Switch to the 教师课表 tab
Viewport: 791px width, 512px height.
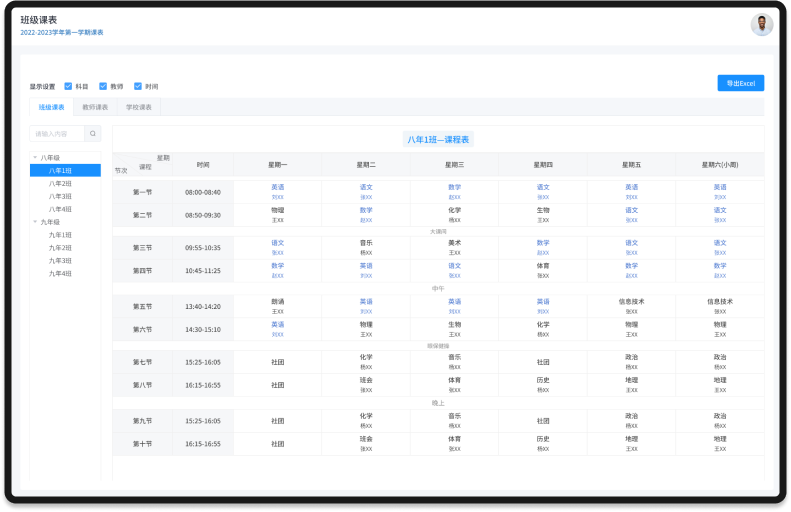[95, 107]
